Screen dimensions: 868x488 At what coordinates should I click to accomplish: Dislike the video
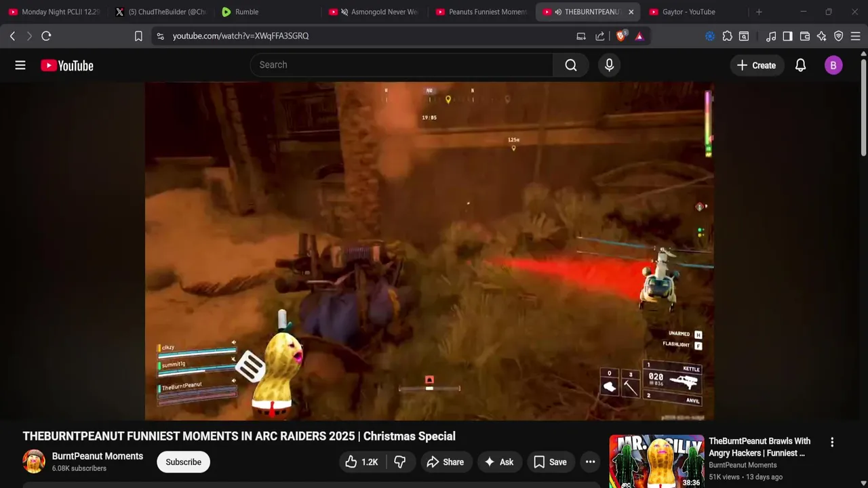[x=400, y=462]
